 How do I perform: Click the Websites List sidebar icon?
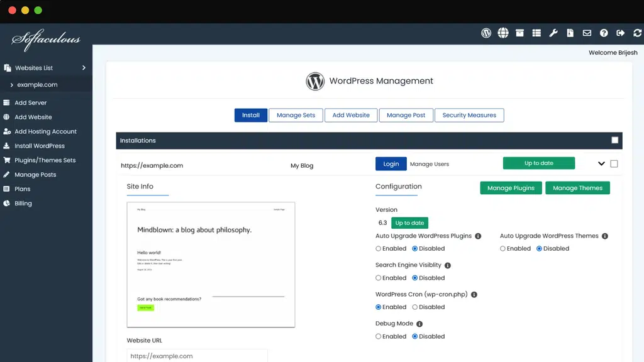[x=8, y=68]
